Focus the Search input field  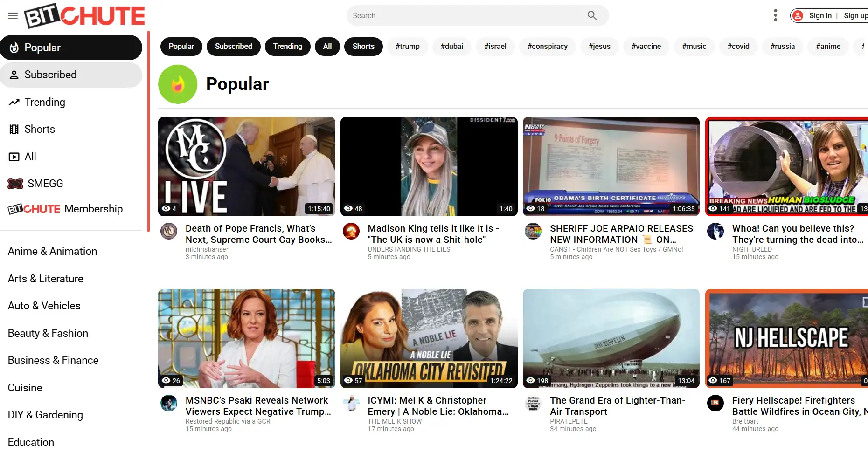tap(466, 15)
